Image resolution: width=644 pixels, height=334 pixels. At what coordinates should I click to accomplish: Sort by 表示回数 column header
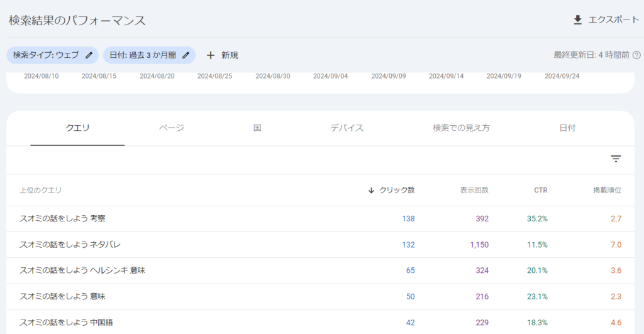(474, 190)
